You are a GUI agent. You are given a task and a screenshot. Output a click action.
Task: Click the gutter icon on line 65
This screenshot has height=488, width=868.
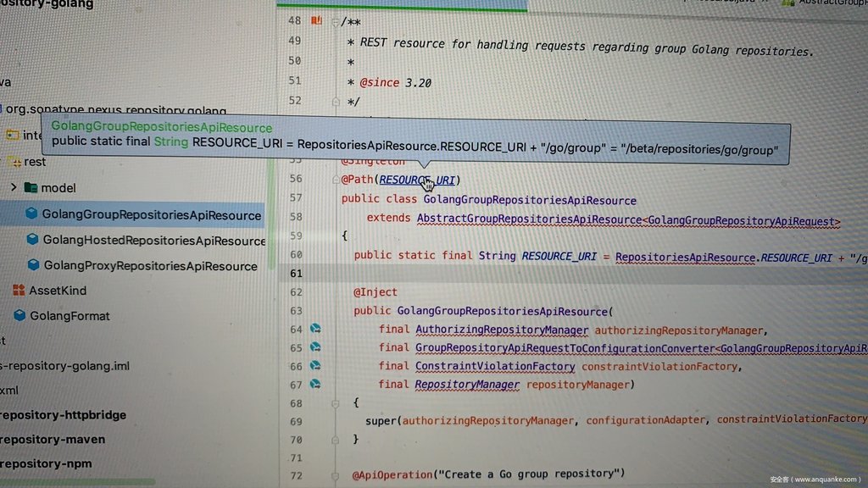(x=315, y=347)
